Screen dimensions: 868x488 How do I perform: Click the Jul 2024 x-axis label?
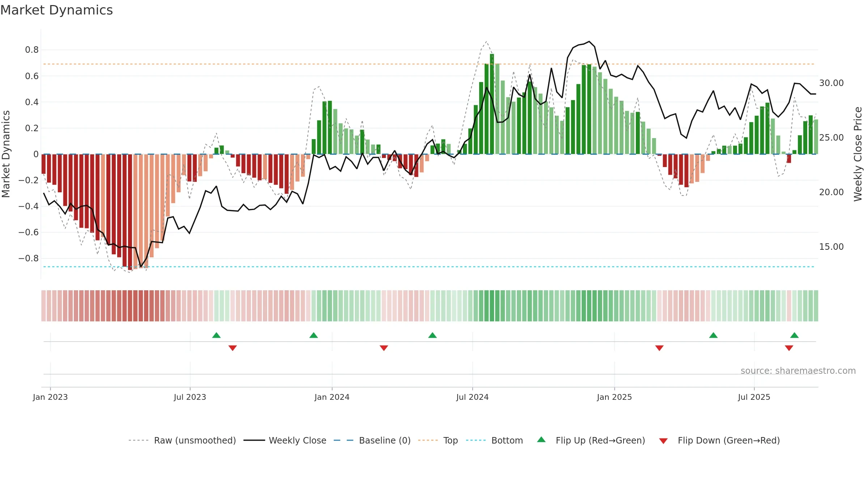[x=472, y=397]
